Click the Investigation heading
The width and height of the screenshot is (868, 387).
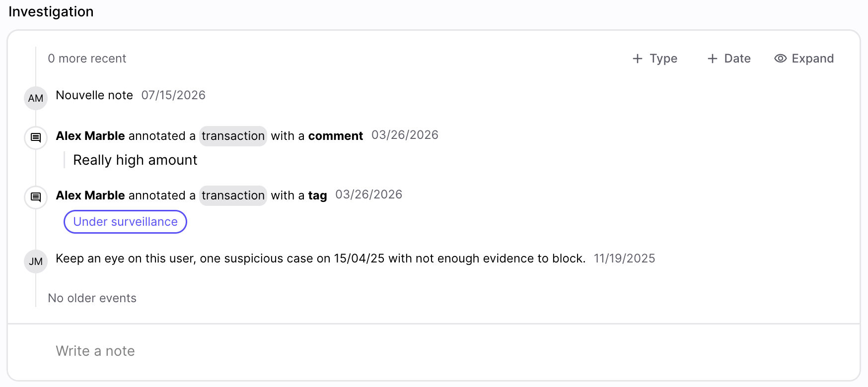[51, 11]
